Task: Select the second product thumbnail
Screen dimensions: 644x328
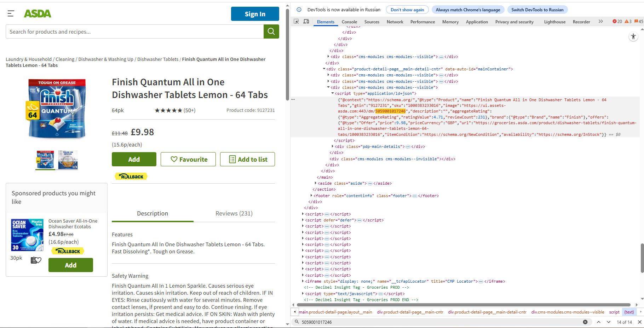Action: [68, 160]
